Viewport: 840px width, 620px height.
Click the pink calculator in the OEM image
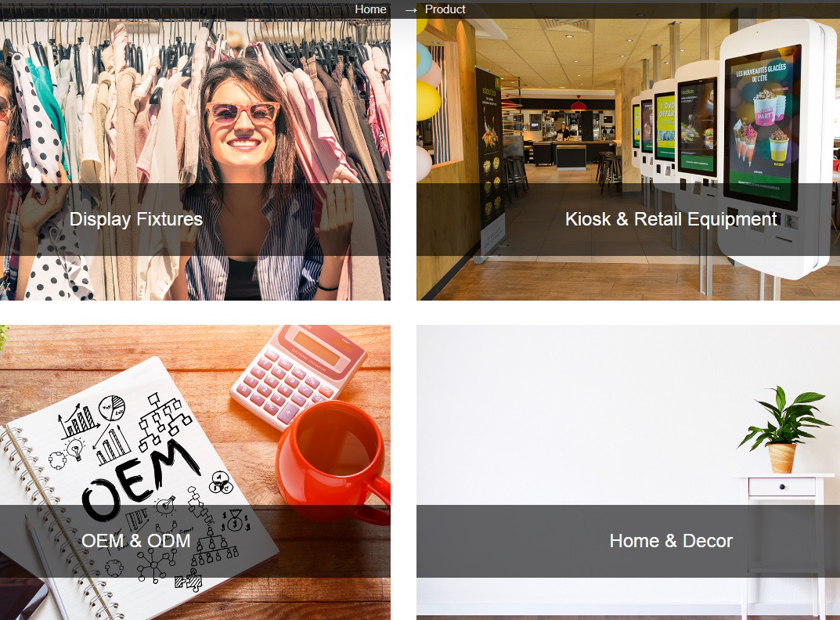[298, 375]
